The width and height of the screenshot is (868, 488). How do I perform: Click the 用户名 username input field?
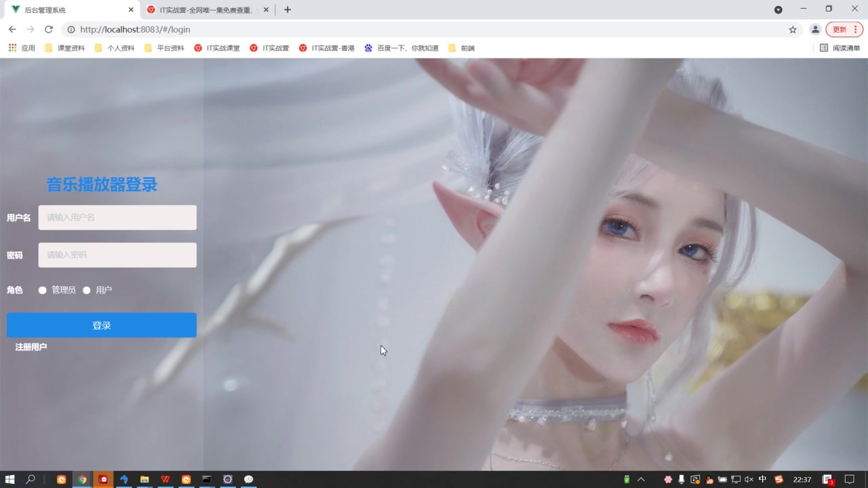pyautogui.click(x=117, y=218)
